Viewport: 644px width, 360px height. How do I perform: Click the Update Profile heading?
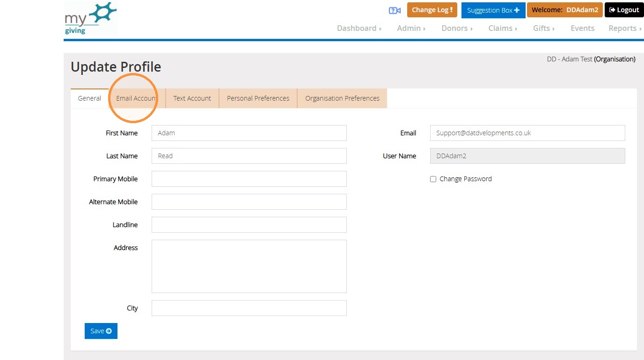click(x=116, y=67)
